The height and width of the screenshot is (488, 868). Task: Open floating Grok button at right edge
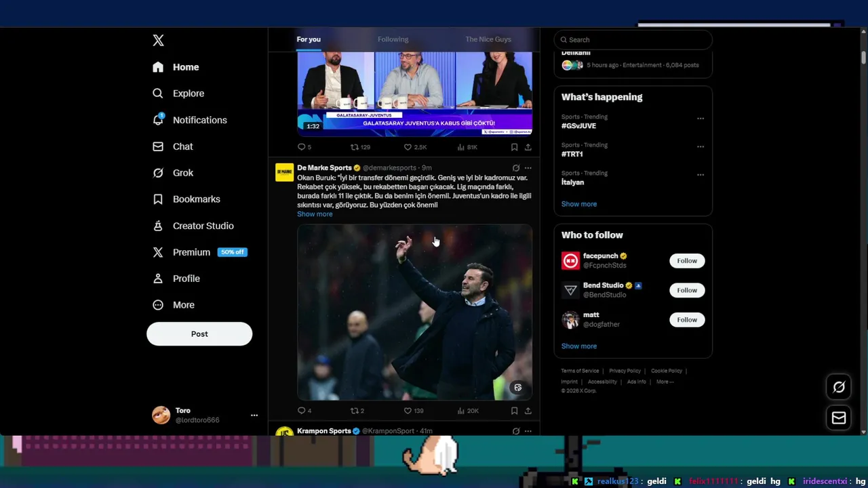(x=839, y=387)
